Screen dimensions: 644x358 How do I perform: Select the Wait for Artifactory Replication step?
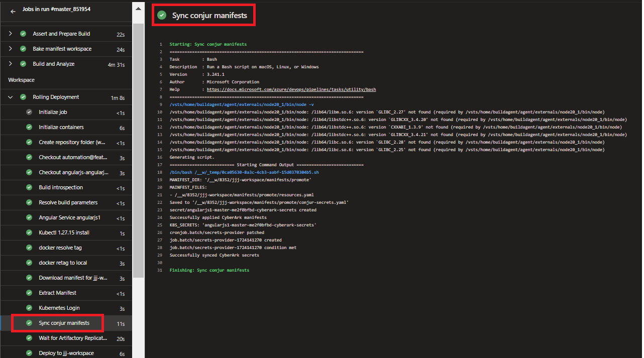pos(73,338)
